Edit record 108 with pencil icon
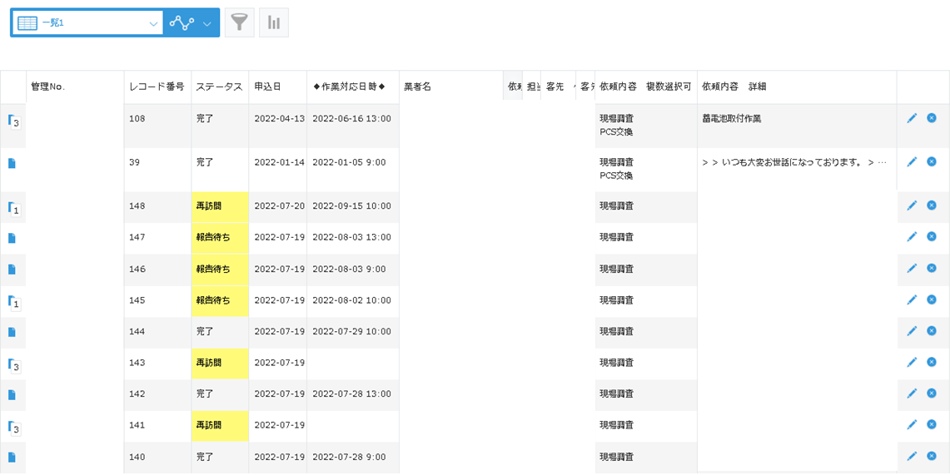This screenshot has width=950, height=475. click(x=912, y=118)
